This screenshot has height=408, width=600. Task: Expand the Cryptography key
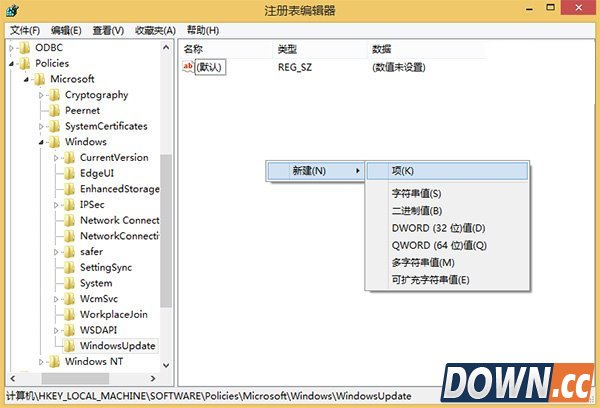(x=41, y=95)
